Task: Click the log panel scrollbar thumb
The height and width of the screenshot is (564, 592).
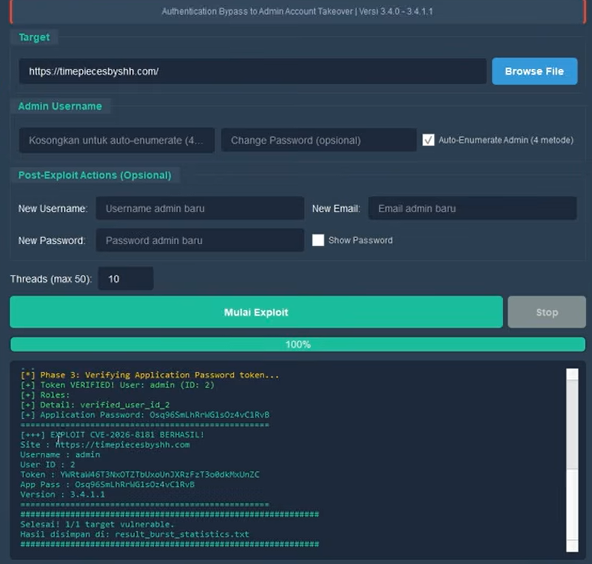Action: click(x=572, y=425)
